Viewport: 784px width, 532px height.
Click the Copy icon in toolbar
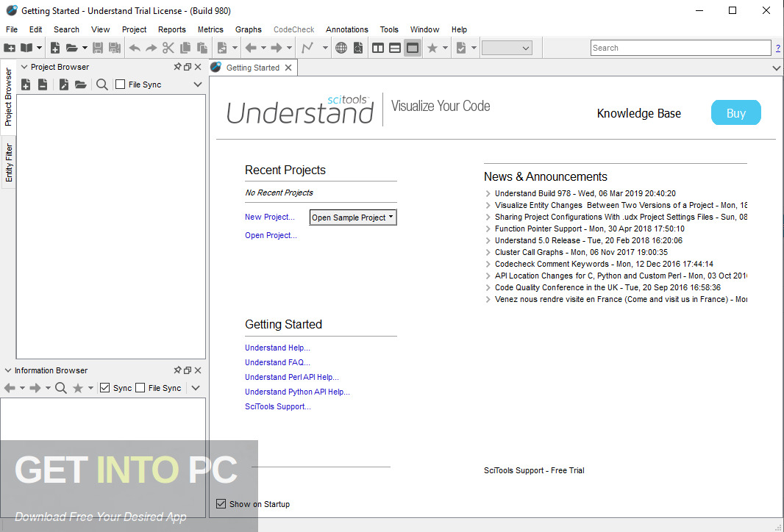coord(185,48)
